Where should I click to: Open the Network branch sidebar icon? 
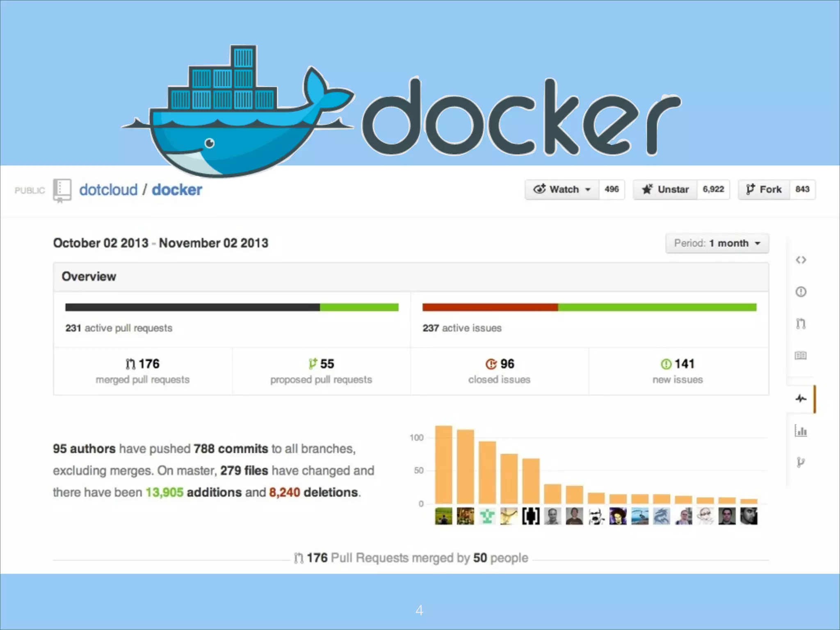(x=801, y=462)
